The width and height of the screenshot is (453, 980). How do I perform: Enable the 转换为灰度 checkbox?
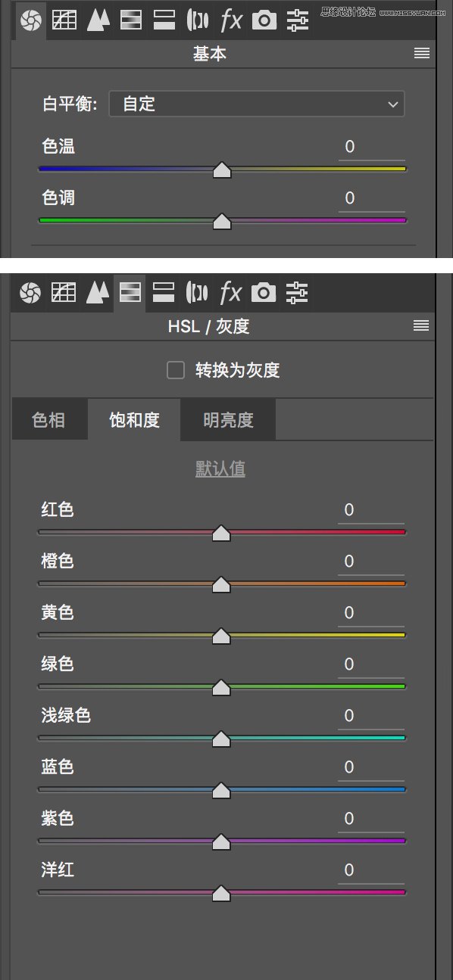pyautogui.click(x=175, y=370)
